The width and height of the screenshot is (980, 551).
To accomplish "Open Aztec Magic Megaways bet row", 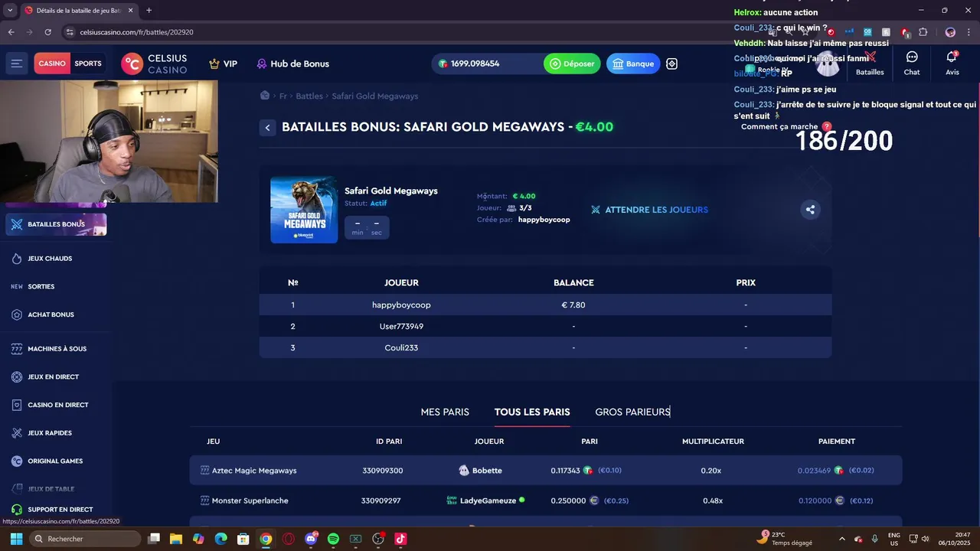I will tap(546, 471).
